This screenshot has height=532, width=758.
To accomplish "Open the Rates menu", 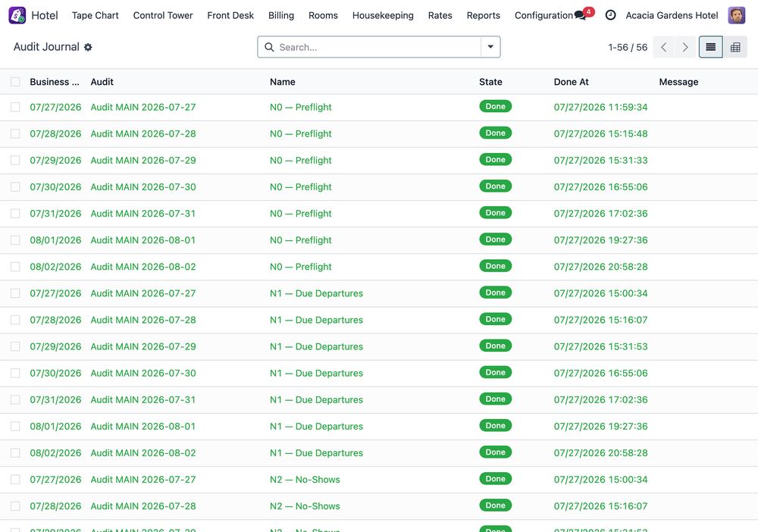I will click(x=440, y=15).
